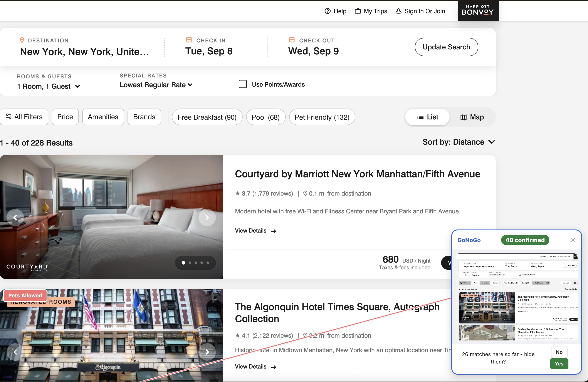Viewport: 588px width, 382px height.
Task: Show previous Courtyard room photo
Action: [15, 218]
